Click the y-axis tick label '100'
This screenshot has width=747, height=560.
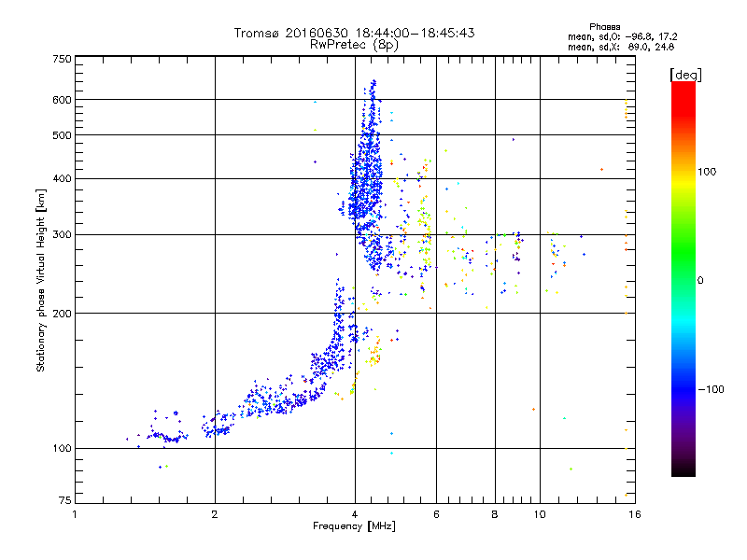pos(62,448)
